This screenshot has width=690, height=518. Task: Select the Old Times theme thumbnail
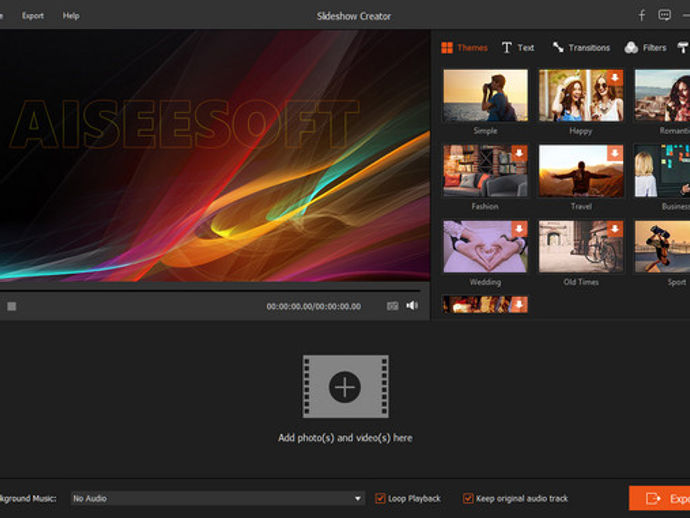click(x=581, y=246)
